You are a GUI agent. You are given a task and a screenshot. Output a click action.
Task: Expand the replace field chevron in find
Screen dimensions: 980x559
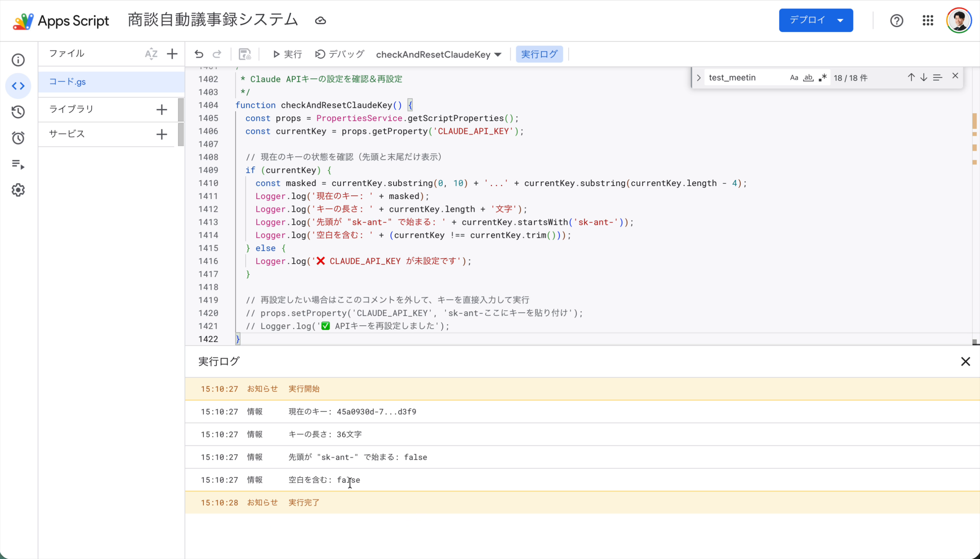(x=699, y=78)
